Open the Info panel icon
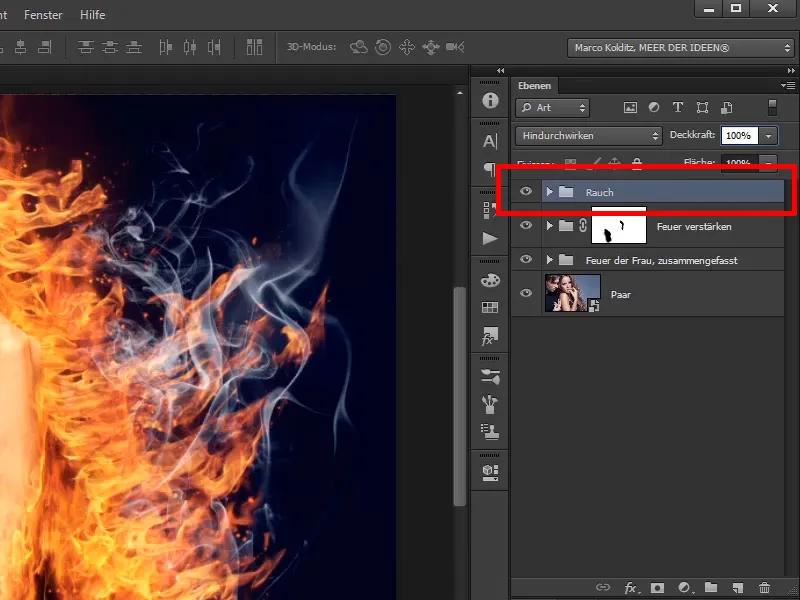The width and height of the screenshot is (800, 600). pyautogui.click(x=490, y=101)
